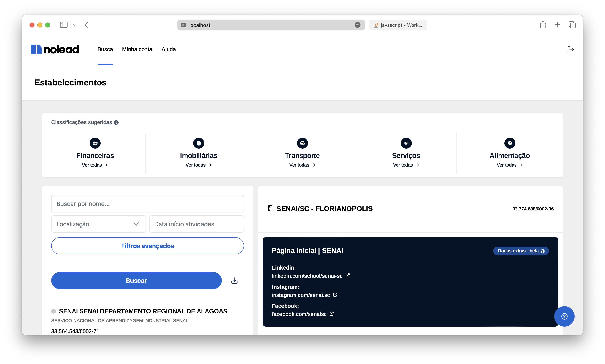Viewport: 605px width, 364px height.
Task: Click the localhost site icon in address bar
Action: (x=184, y=25)
